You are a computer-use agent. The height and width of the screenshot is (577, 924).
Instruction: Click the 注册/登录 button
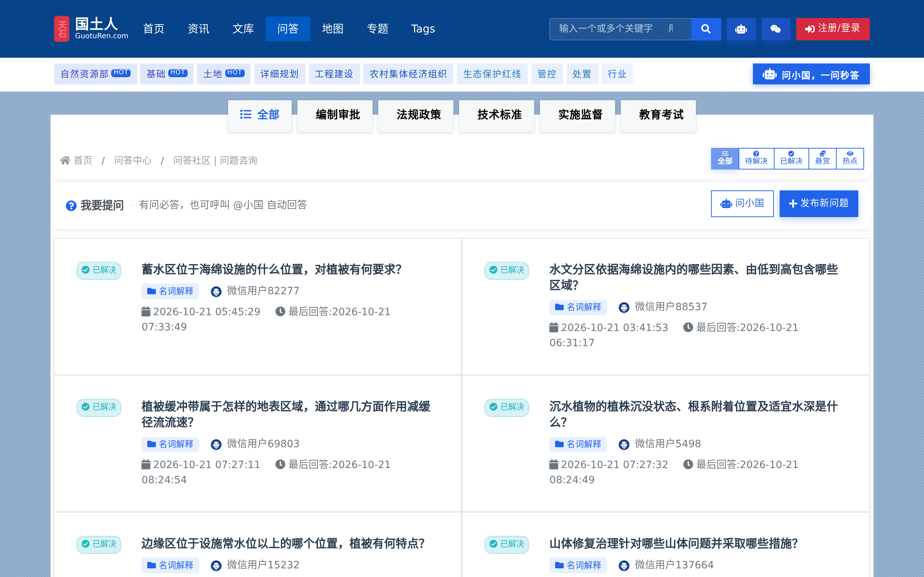(x=833, y=29)
